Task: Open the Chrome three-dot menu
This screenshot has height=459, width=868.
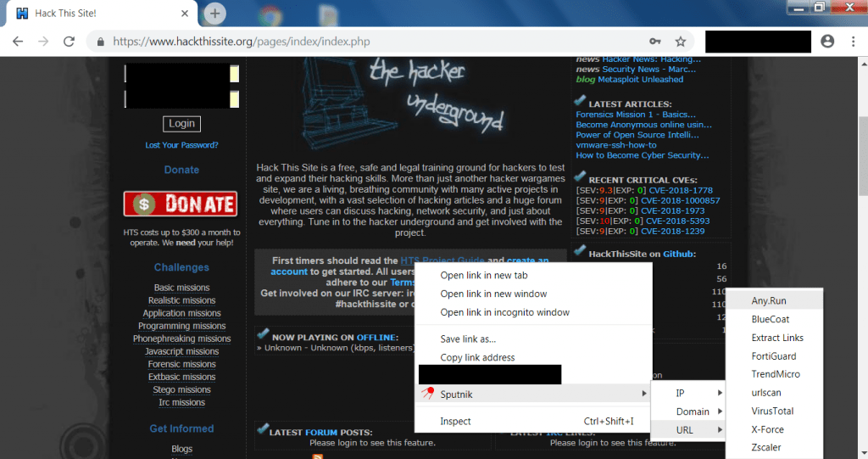Action: (x=853, y=42)
